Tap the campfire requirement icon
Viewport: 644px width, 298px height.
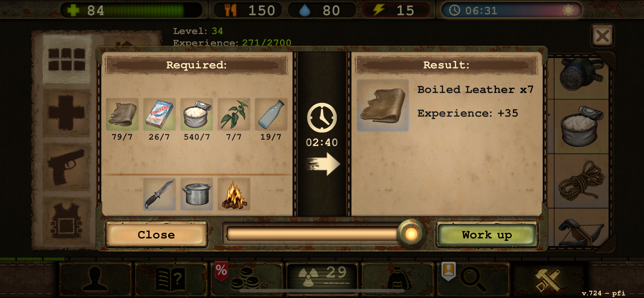pos(234,194)
